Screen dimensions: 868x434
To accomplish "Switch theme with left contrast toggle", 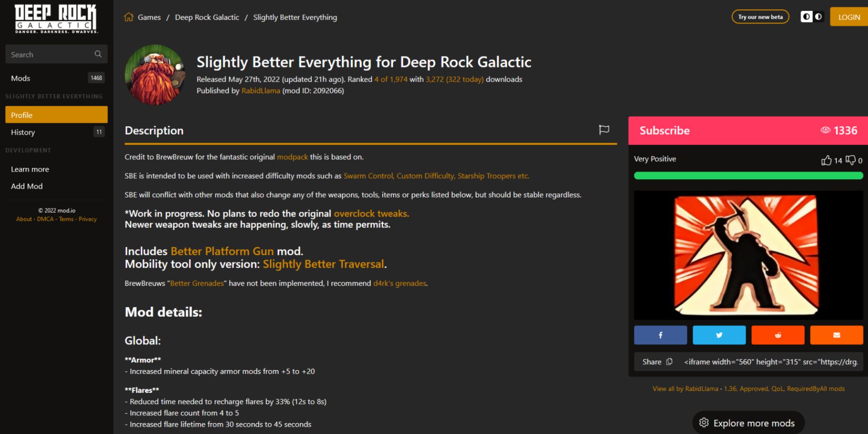I will tap(806, 17).
